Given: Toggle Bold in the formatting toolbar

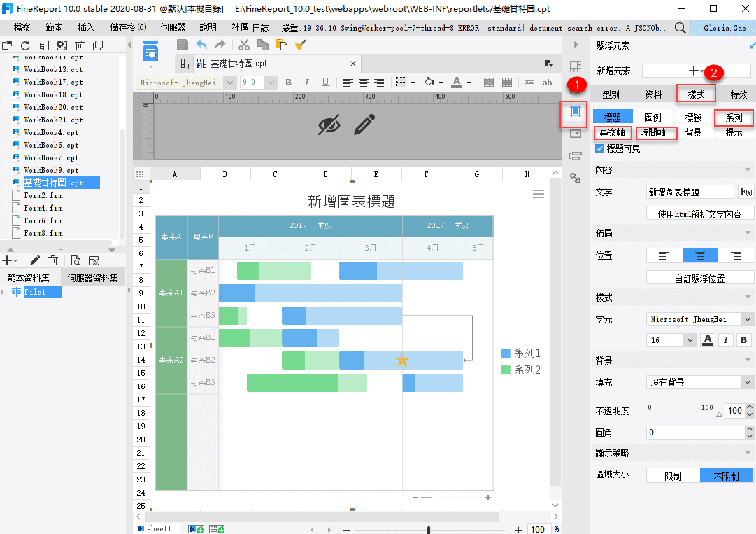Looking at the screenshot, I should click(x=288, y=83).
